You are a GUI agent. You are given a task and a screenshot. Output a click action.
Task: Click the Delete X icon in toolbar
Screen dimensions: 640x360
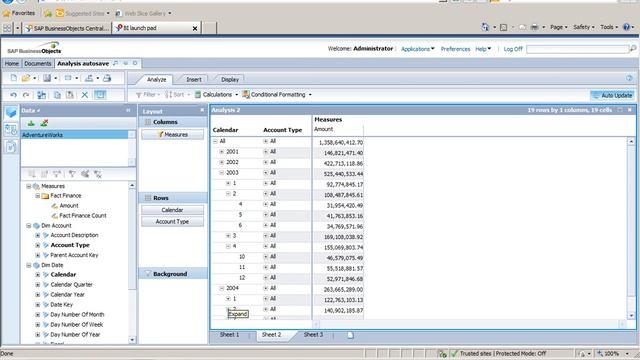pyautogui.click(x=84, y=95)
